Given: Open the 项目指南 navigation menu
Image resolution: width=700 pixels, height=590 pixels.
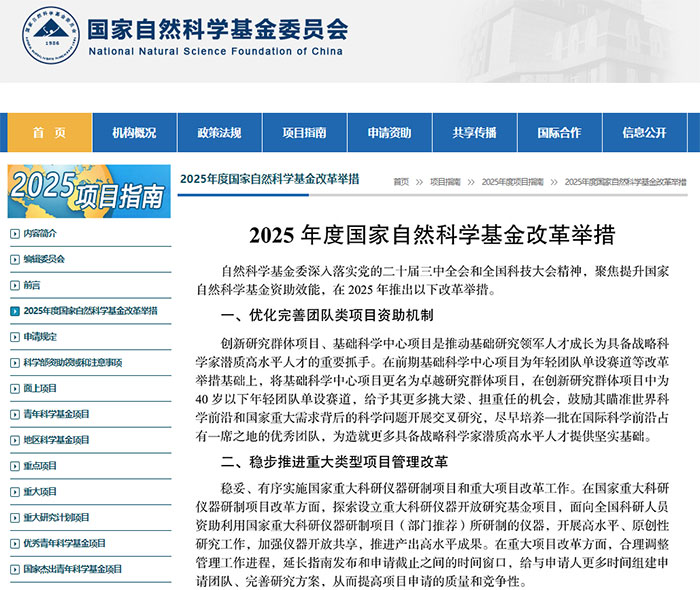Looking at the screenshot, I should (x=304, y=133).
